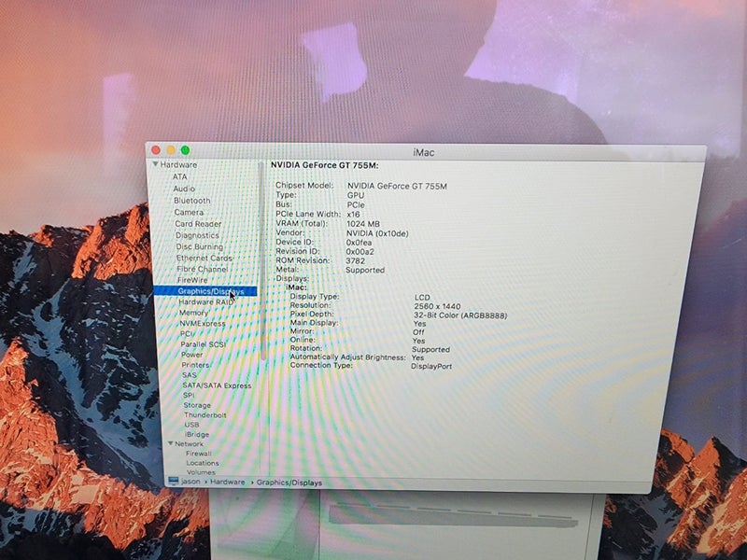Click the Vendor value NVIDIA (0x10de)
Image resolution: width=747 pixels, height=560 pixels.
[377, 233]
